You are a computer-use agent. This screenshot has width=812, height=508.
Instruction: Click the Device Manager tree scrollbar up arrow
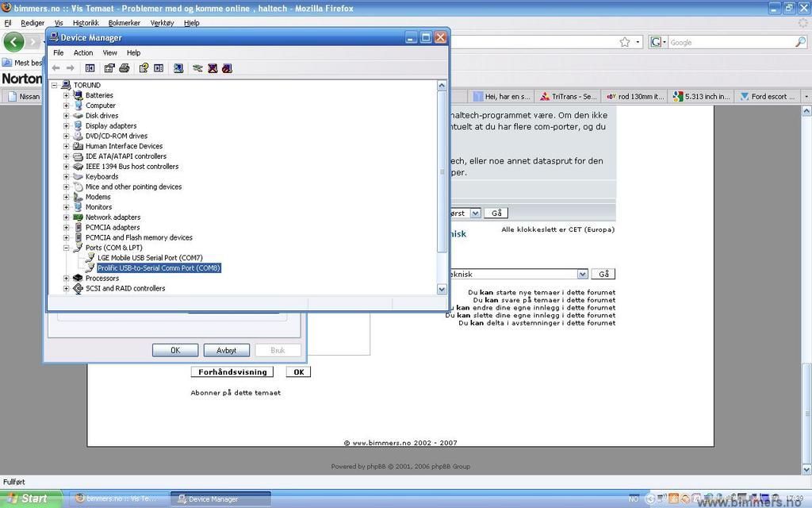[442, 86]
